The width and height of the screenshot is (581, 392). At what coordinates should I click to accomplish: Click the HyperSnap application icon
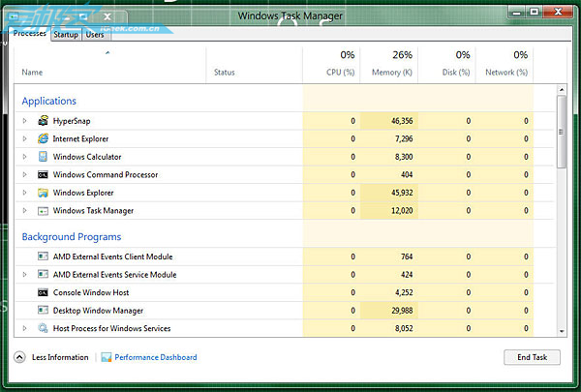[x=43, y=121]
